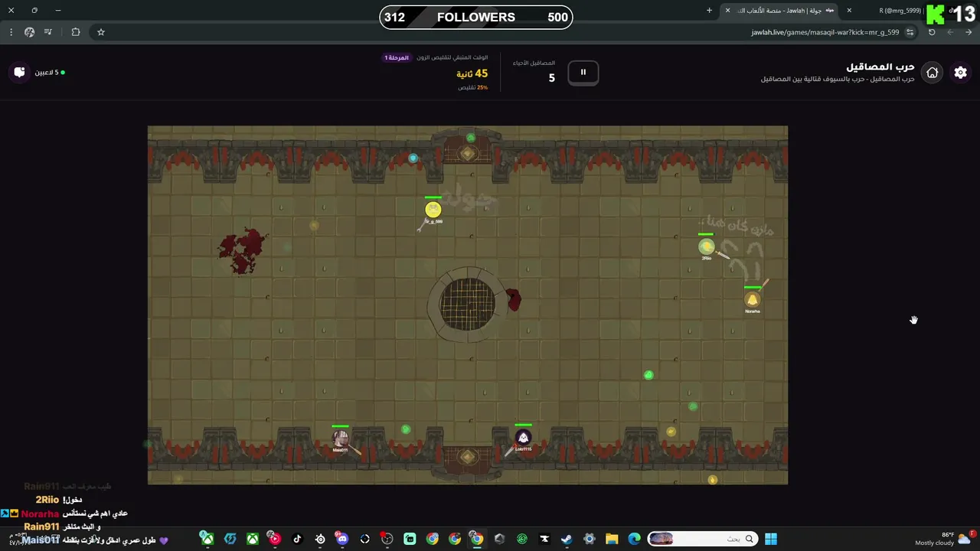Open TikTok from the taskbar
This screenshot has height=551, width=980.
click(297, 539)
